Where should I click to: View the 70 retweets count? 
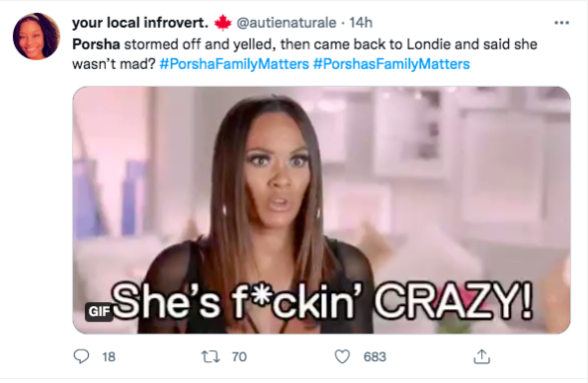[239, 356]
